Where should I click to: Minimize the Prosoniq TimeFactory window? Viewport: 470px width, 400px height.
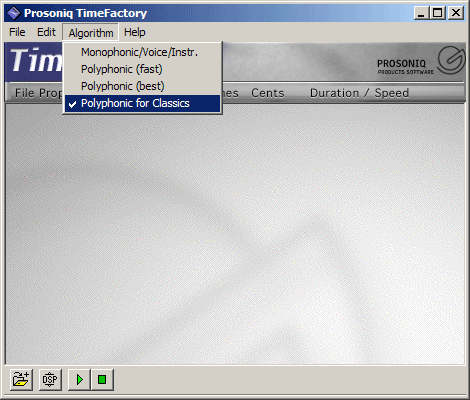(x=421, y=13)
